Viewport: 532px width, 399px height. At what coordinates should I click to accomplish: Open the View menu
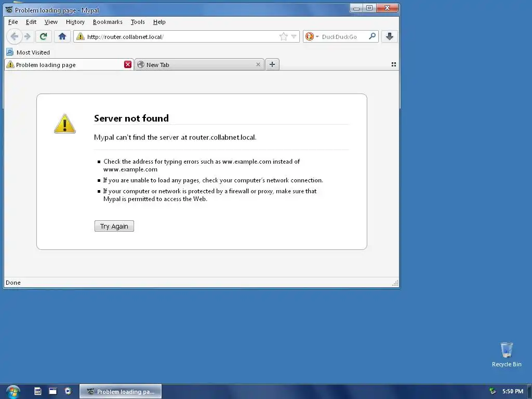[51, 22]
